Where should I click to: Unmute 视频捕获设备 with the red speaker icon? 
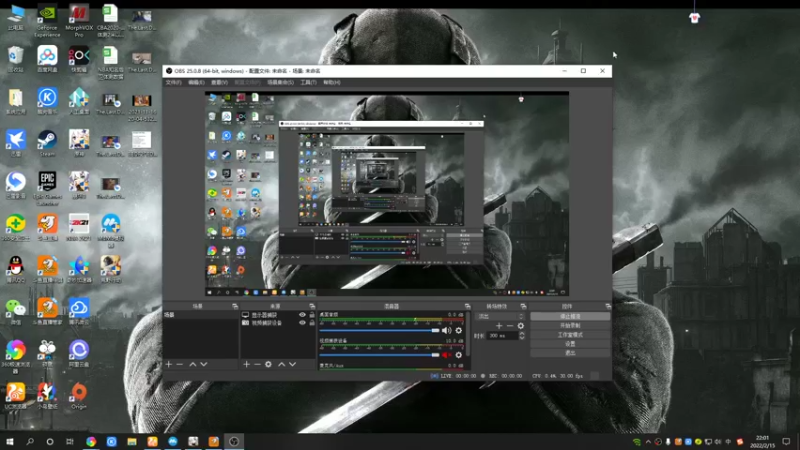pyautogui.click(x=446, y=355)
